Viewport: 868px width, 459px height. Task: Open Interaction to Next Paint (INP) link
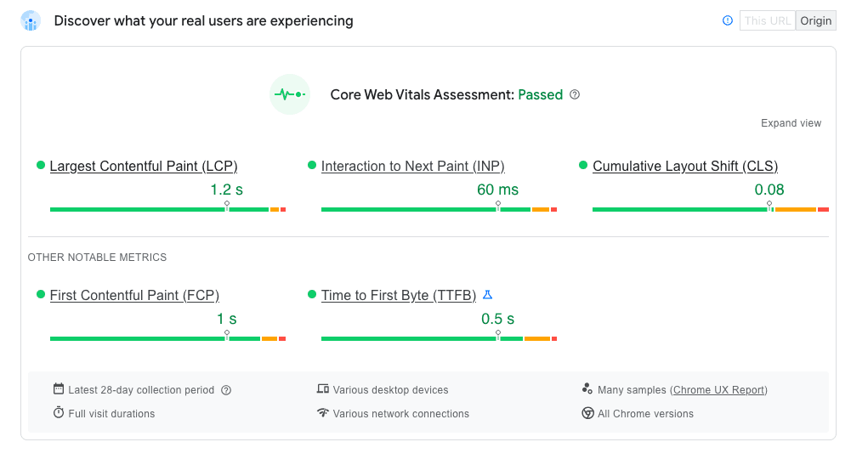[x=413, y=166]
